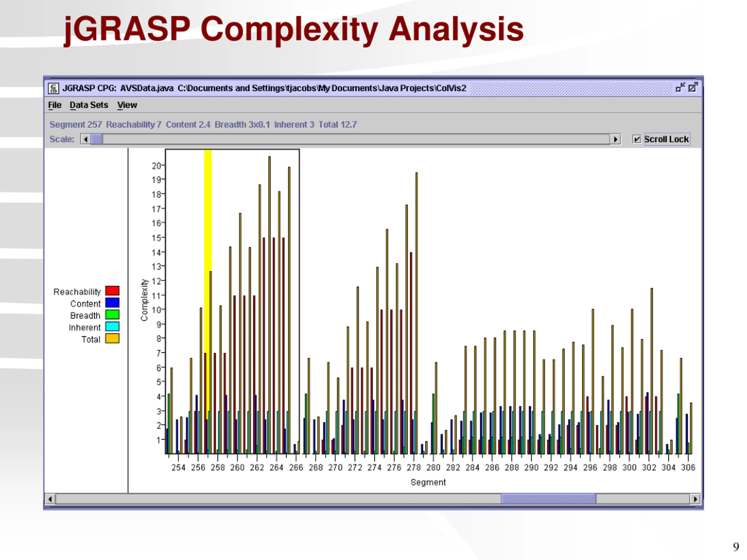The height and width of the screenshot is (560, 747).
Task: Click the y-axis value 20 label
Action: tap(156, 166)
